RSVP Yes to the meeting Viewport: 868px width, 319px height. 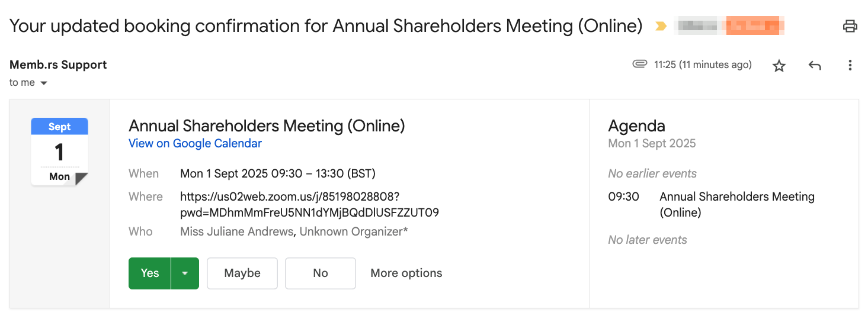[x=150, y=273]
